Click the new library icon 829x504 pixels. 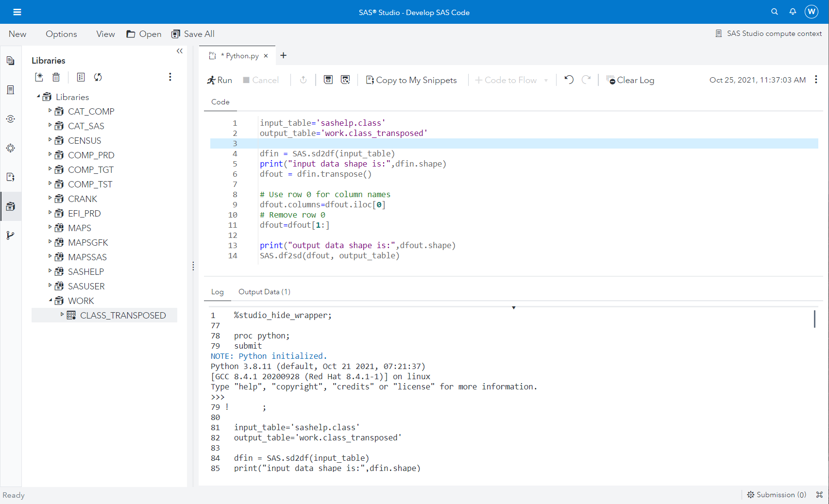[39, 77]
